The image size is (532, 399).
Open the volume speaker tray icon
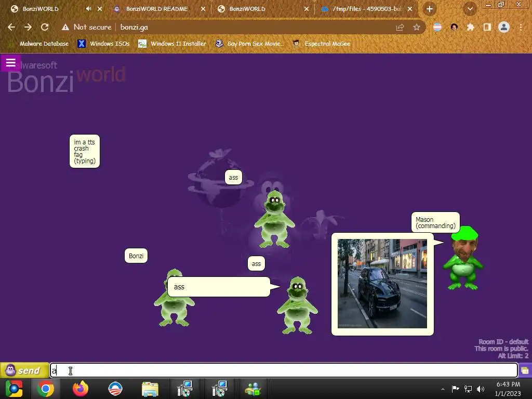(481, 389)
